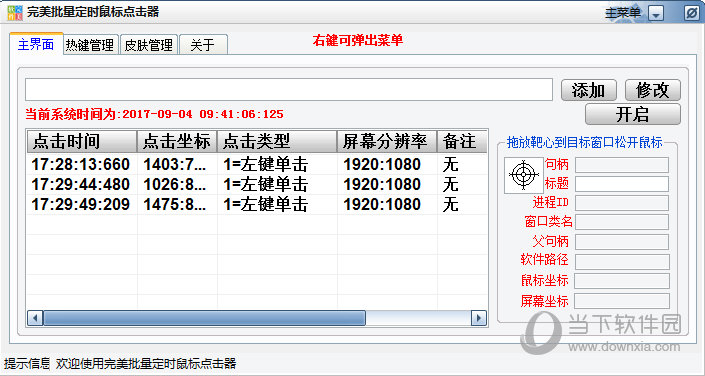Click the 当前系统时间为 timestamp text
The height and width of the screenshot is (376, 705).
pyautogui.click(x=154, y=114)
